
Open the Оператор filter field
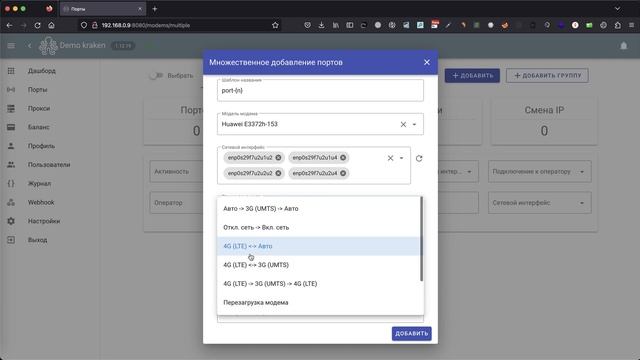point(176,203)
